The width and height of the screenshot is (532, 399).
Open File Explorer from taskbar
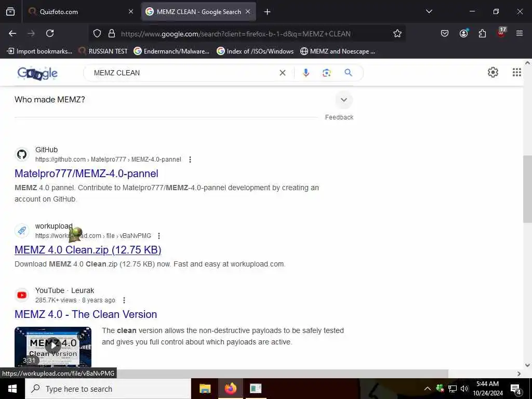click(205, 389)
